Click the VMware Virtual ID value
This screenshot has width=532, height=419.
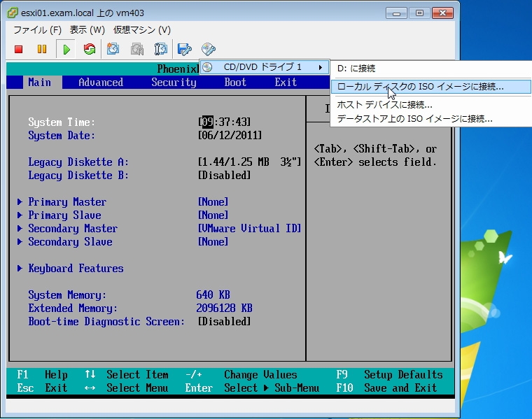coord(249,229)
